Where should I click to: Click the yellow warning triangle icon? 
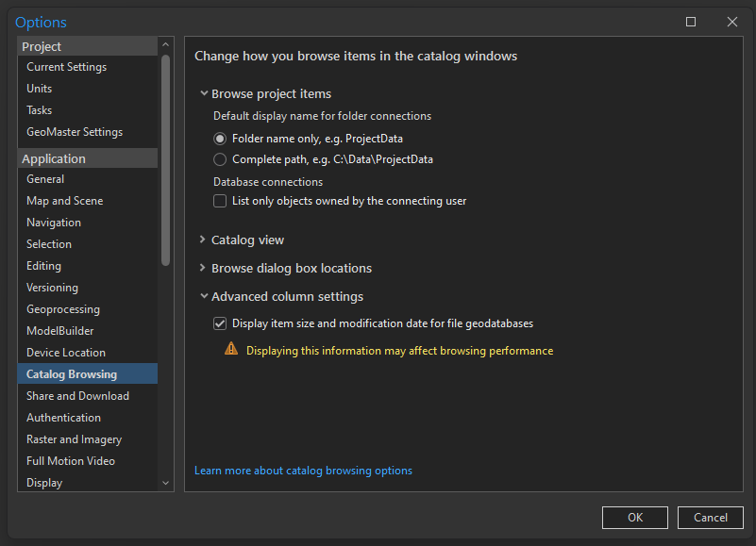click(231, 350)
